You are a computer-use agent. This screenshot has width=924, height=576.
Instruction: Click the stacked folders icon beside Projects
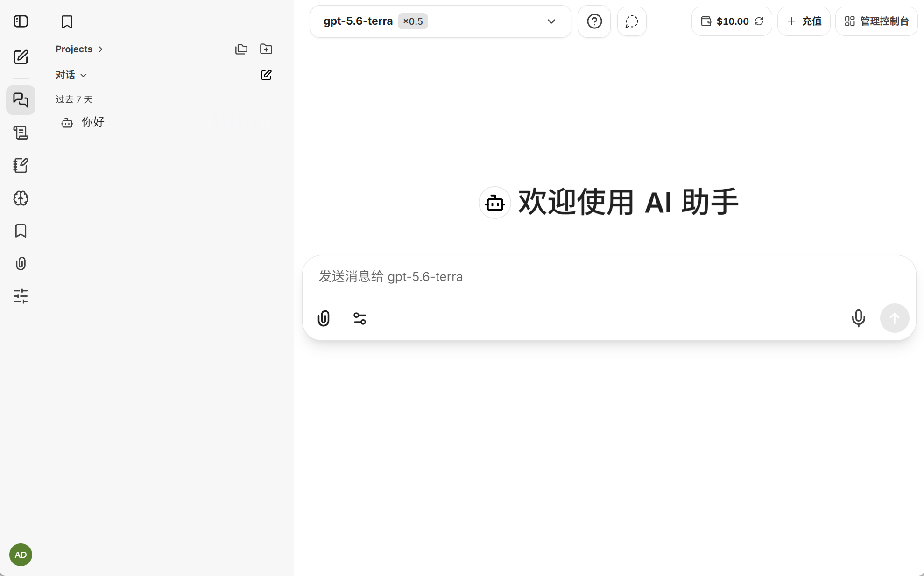click(241, 49)
